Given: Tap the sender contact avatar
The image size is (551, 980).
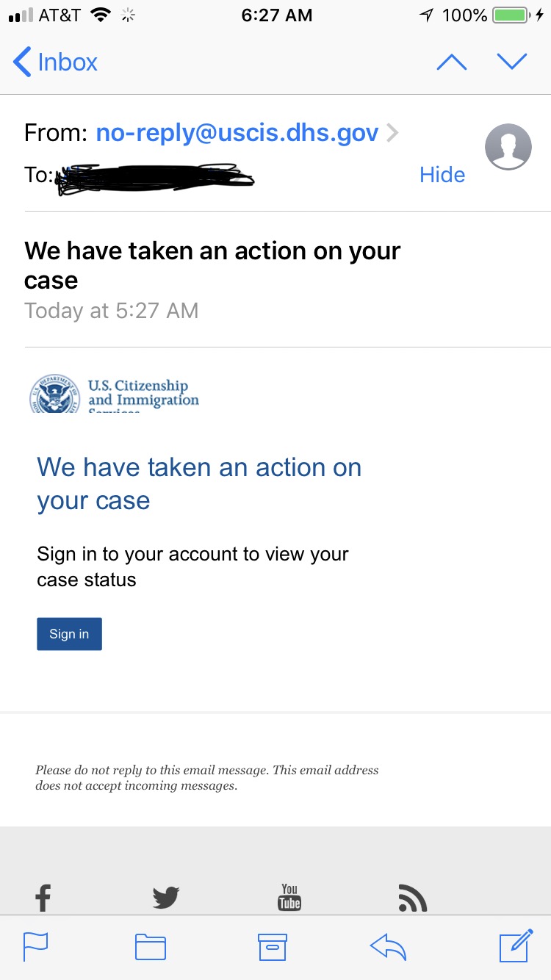Looking at the screenshot, I should pyautogui.click(x=508, y=147).
